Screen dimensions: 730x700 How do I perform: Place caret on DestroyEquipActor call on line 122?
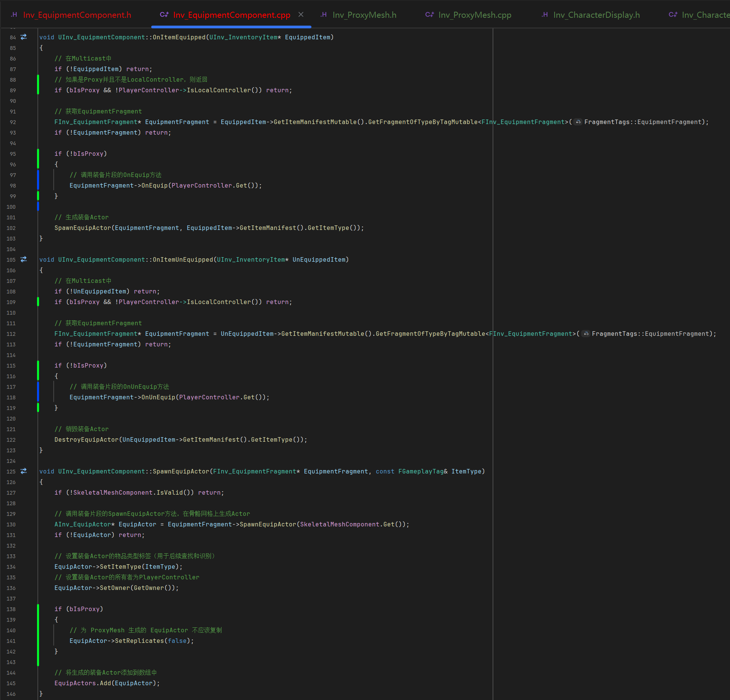coord(86,439)
